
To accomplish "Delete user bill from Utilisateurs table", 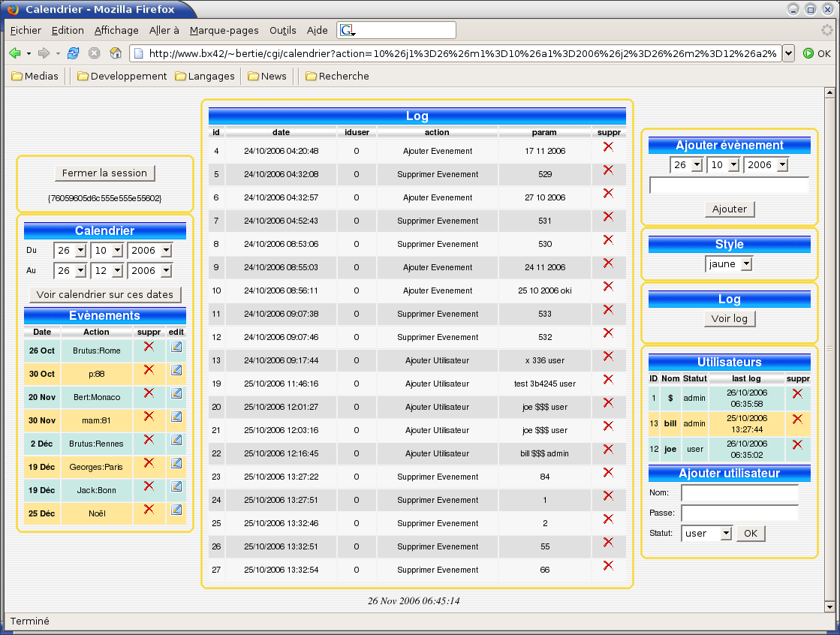I will pos(797,420).
